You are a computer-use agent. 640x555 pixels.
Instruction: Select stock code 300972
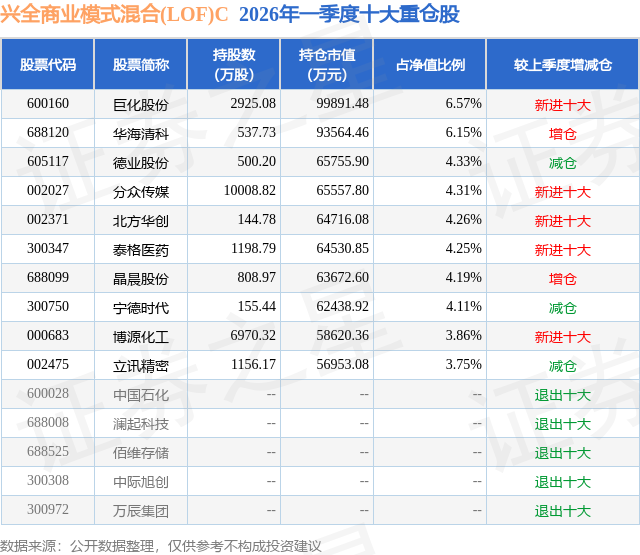tap(48, 509)
